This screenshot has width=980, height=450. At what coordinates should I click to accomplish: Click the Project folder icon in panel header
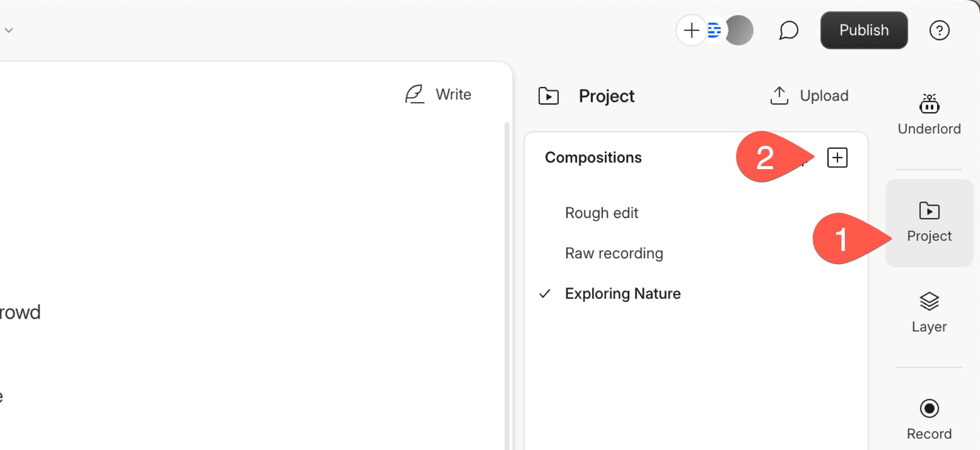pyautogui.click(x=548, y=96)
